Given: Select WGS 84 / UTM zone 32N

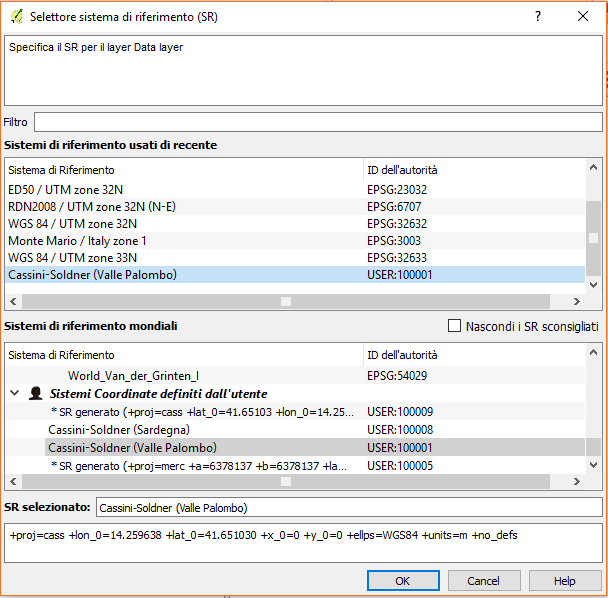Looking at the screenshot, I should 72,223.
